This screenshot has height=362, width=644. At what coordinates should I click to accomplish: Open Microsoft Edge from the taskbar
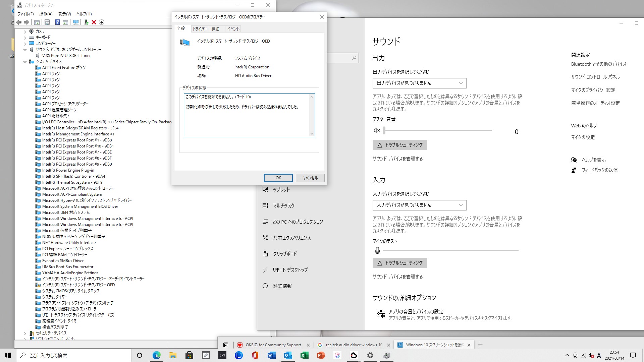[x=157, y=355]
